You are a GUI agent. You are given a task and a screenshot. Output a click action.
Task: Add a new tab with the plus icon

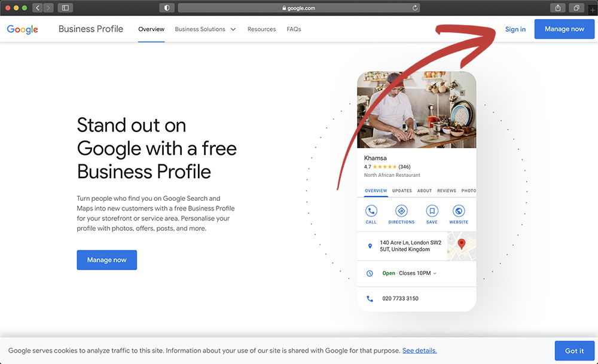(593, 10)
